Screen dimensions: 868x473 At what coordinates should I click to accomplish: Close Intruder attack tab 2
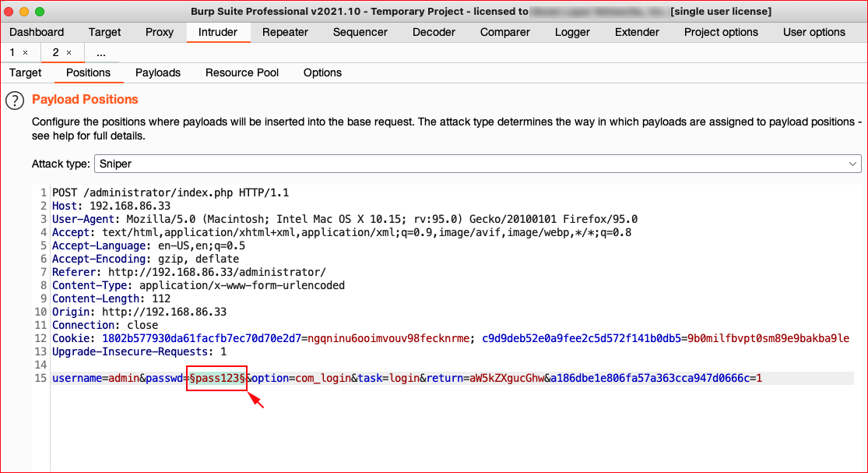pyautogui.click(x=69, y=53)
